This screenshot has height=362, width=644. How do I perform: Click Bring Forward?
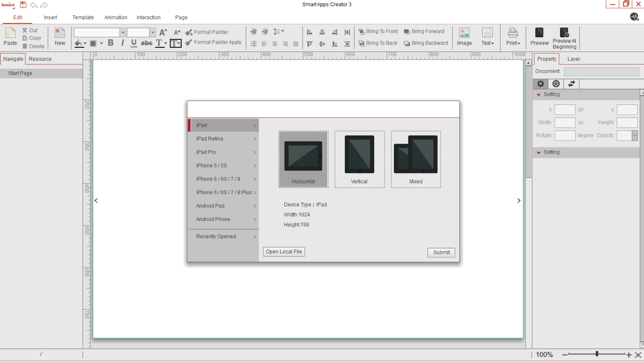[424, 32]
